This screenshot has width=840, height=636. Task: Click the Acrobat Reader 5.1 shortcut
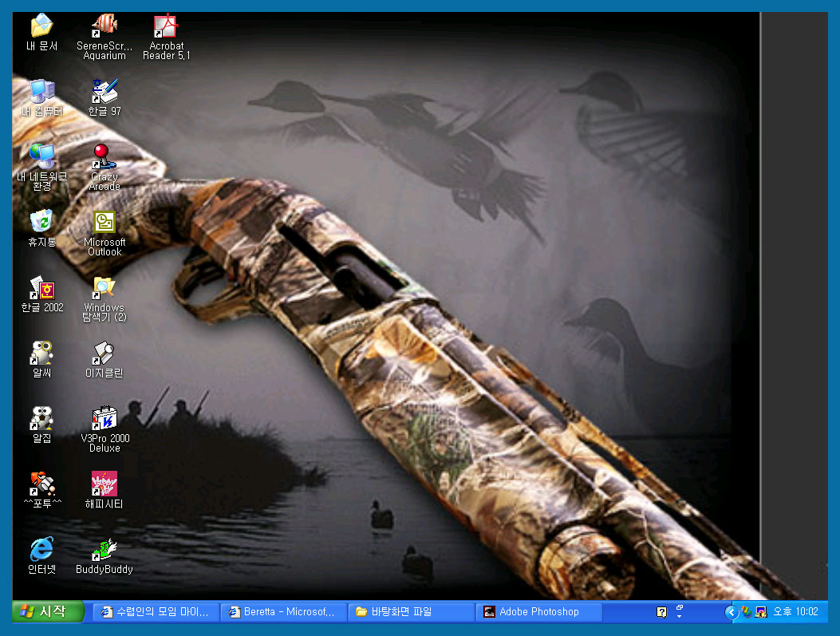(x=166, y=27)
